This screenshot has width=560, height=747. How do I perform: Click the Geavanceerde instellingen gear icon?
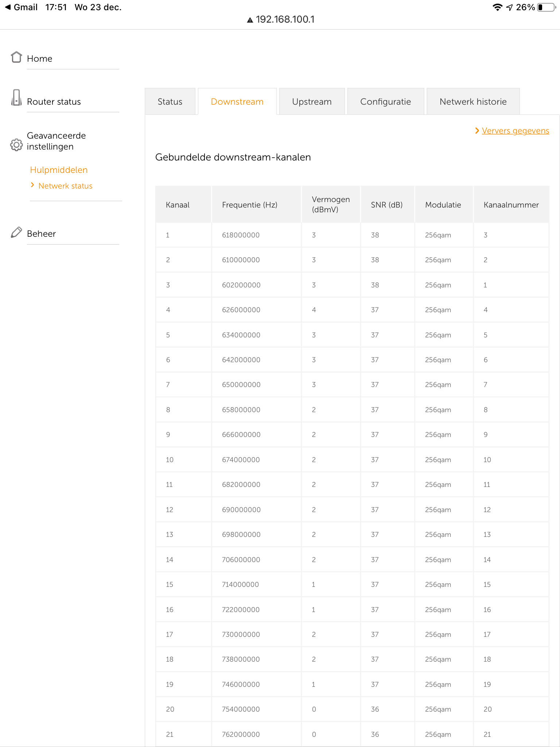(x=16, y=145)
